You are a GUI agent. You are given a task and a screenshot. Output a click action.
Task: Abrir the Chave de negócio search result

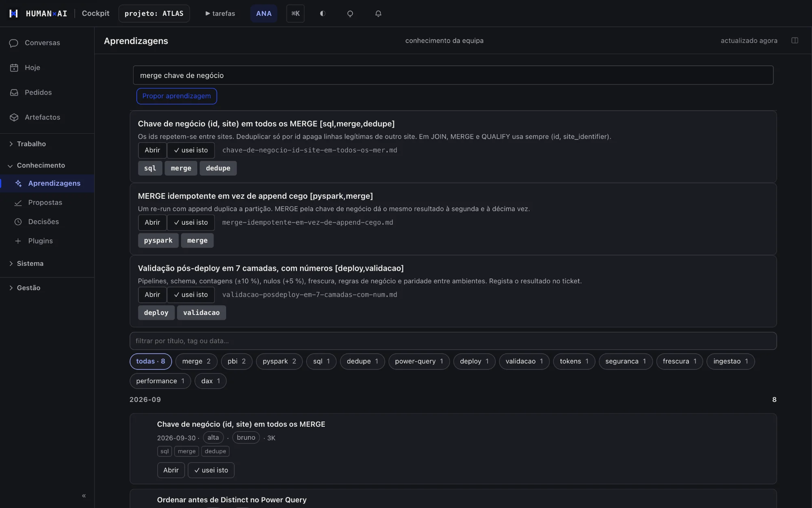pos(152,150)
